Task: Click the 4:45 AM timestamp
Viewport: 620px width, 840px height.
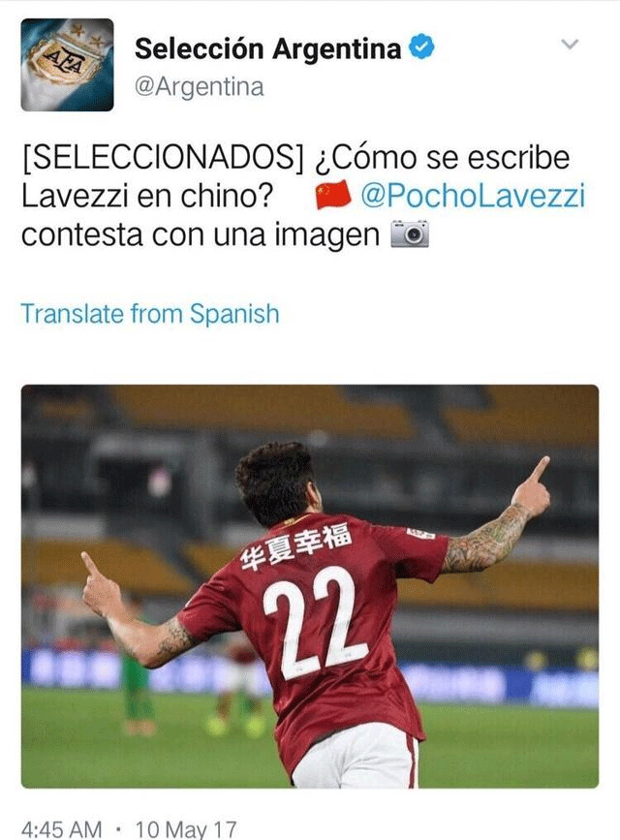Action: 61,829
